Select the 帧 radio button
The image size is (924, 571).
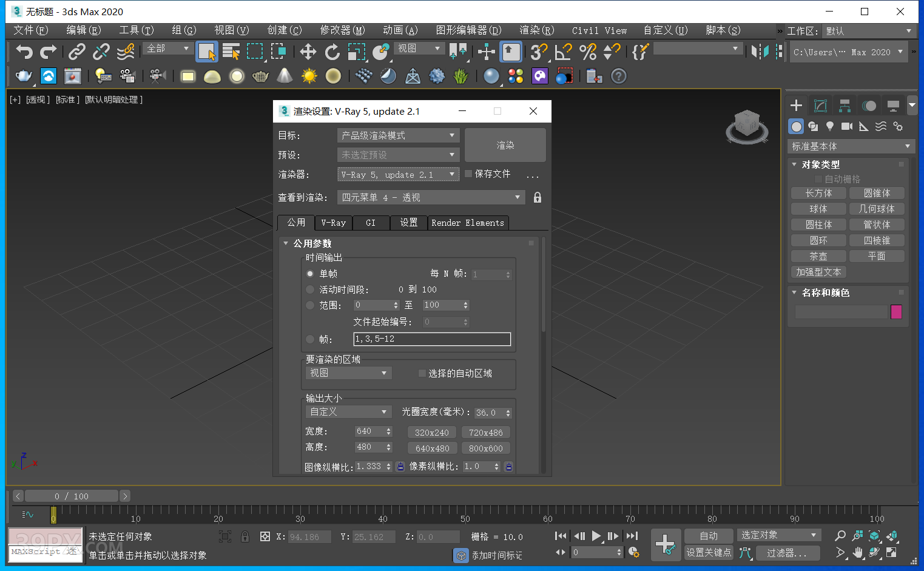pos(310,339)
